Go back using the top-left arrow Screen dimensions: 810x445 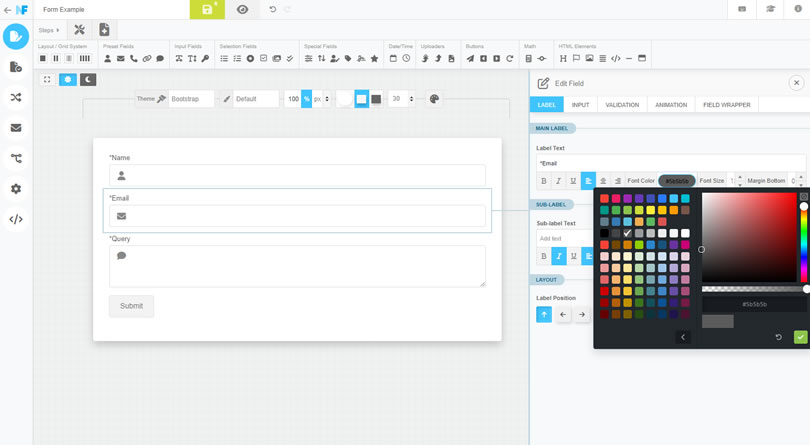pyautogui.click(x=7, y=10)
